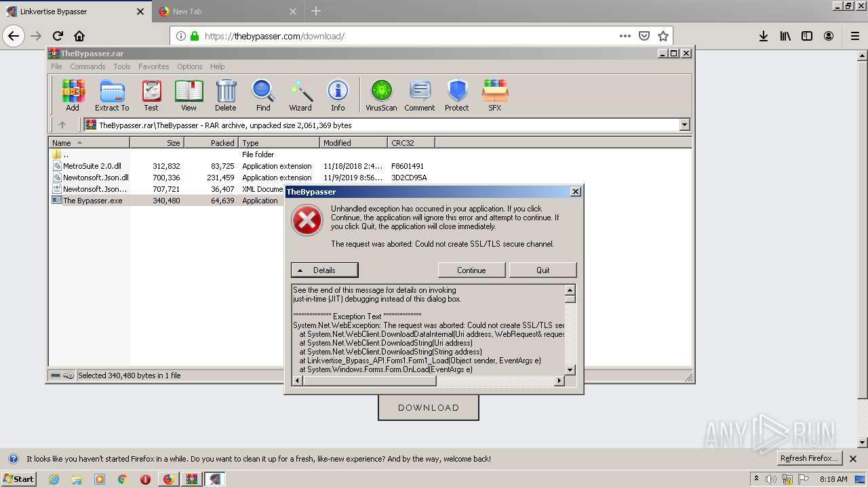Viewport: 868px width, 488px height.
Task: Click the Add toolbar icon in WinRAR
Action: tap(73, 95)
